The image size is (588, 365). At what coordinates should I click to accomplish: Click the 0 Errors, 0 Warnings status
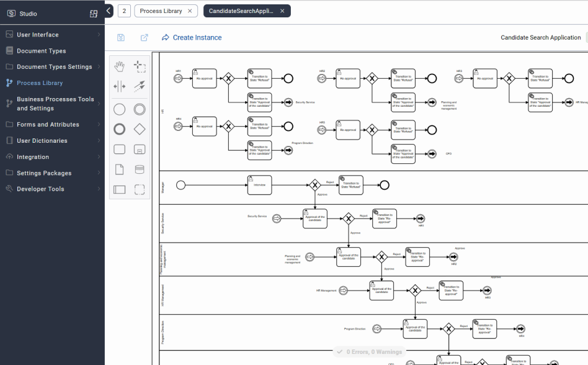pyautogui.click(x=370, y=352)
